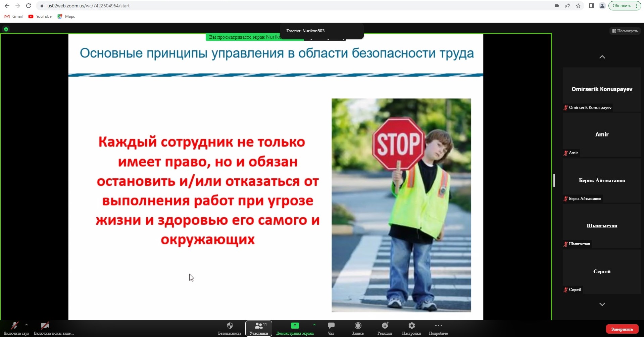
Task: Open Reactions (Реакции) smiley icon
Action: click(385, 326)
